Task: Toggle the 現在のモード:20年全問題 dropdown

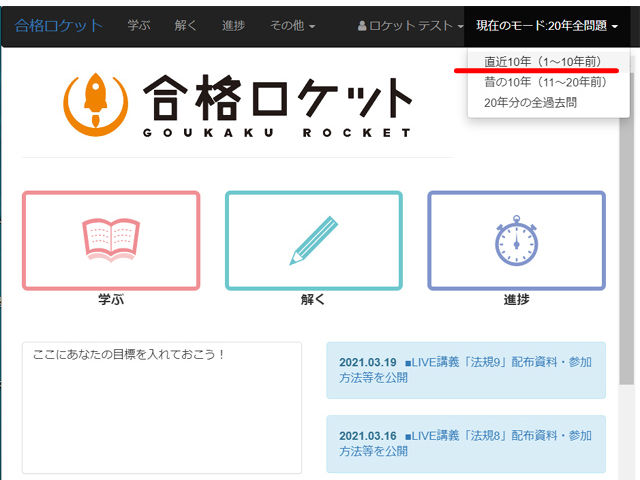Action: point(547,26)
